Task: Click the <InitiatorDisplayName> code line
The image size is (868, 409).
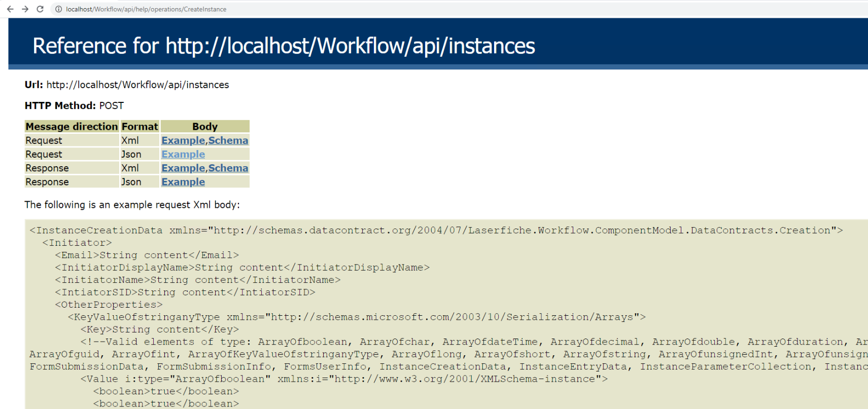Action: 242,268
